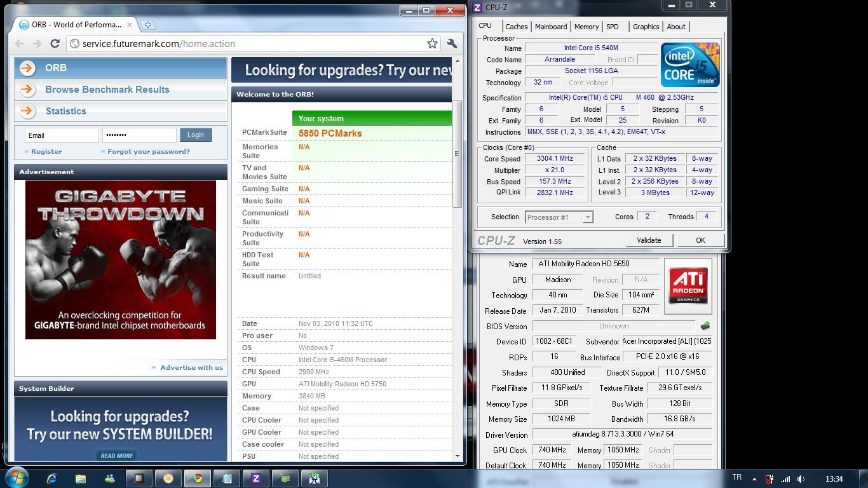The height and width of the screenshot is (488, 868).
Task: Click the Validate button in CPU-Z
Action: (649, 240)
